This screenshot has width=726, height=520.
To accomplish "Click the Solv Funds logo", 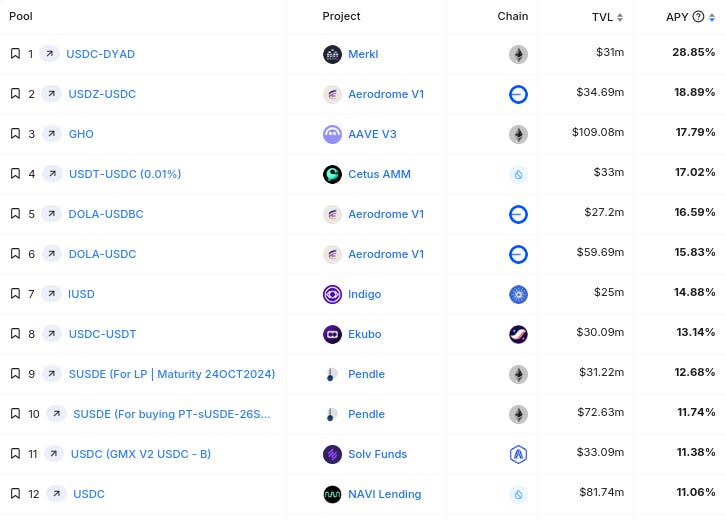I will tap(332, 454).
